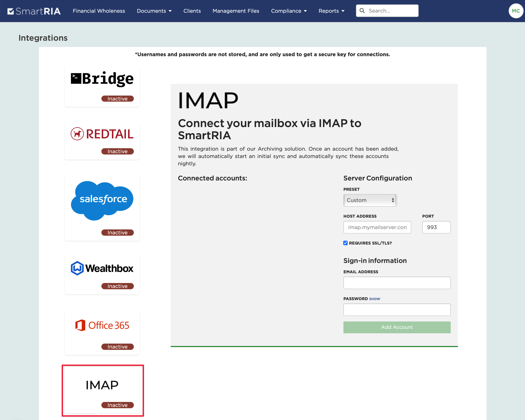Select the Salesforce integration card
This screenshot has height=420, width=525.
tap(102, 208)
